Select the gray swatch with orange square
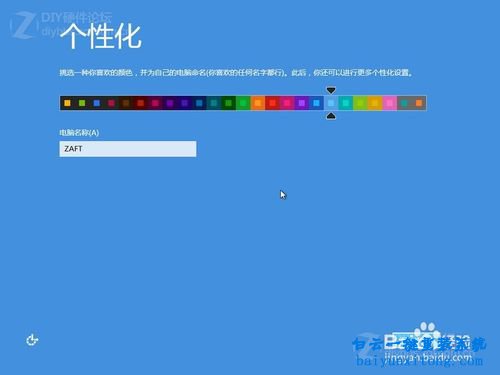This screenshot has width=500, height=375. [419, 103]
